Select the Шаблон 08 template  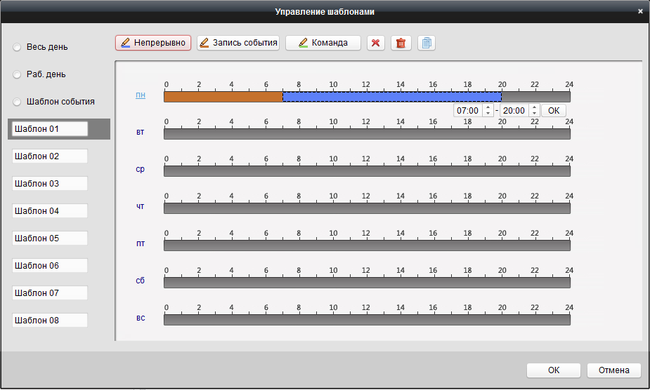tap(50, 320)
